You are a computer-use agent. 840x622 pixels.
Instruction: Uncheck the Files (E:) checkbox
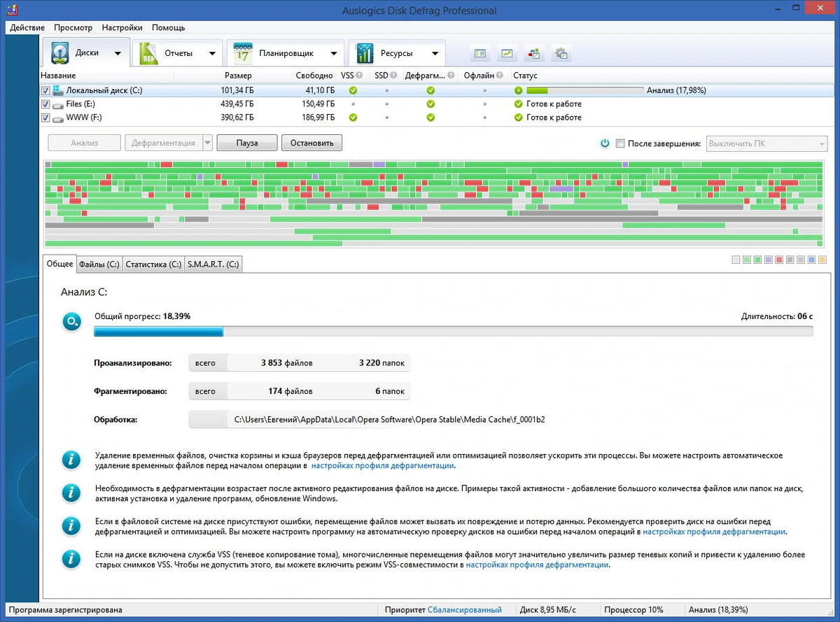pos(45,104)
